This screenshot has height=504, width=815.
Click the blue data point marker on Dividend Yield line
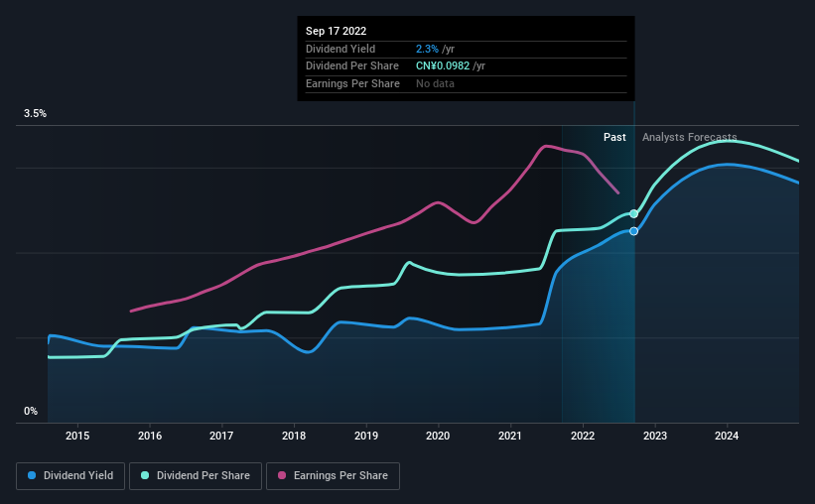click(633, 231)
